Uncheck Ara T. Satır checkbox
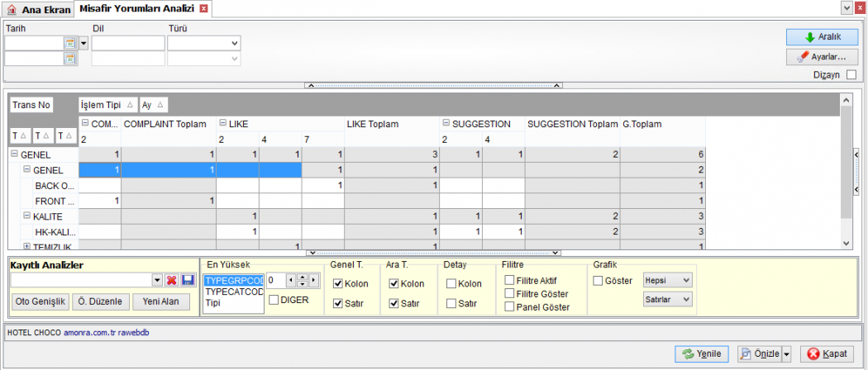 (x=394, y=303)
